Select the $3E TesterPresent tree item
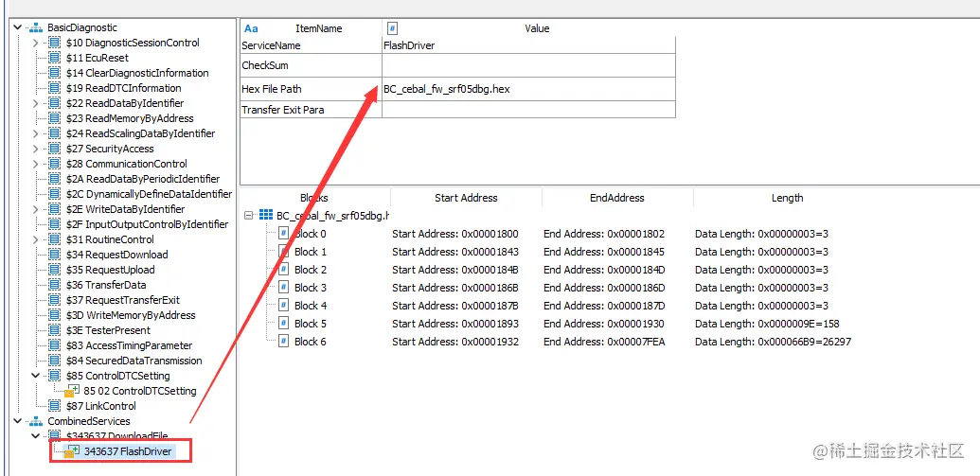 [108, 330]
